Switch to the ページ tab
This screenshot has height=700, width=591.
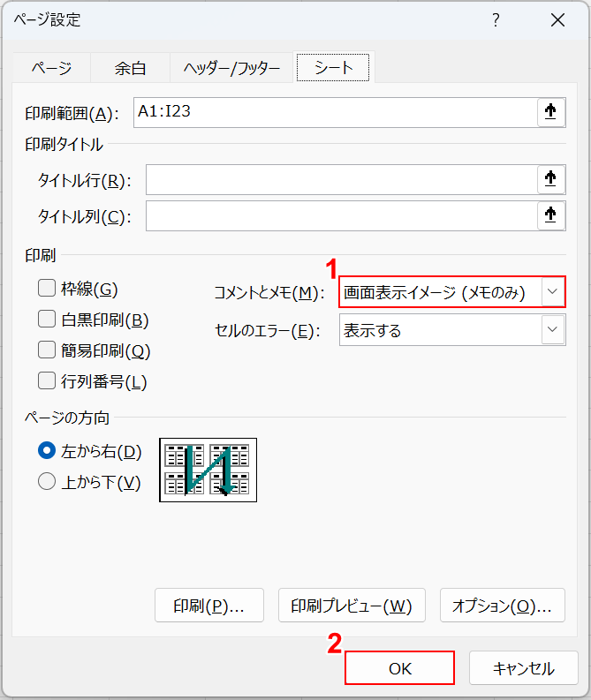(51, 68)
